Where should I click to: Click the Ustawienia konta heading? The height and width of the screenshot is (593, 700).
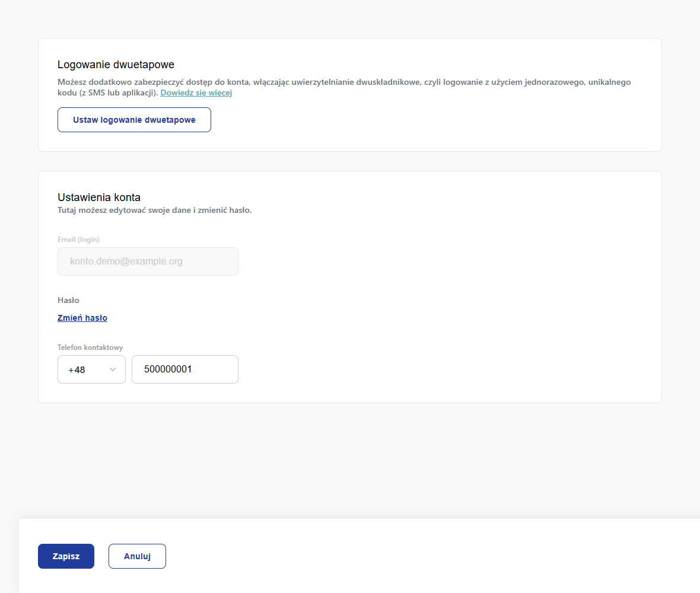click(x=99, y=197)
